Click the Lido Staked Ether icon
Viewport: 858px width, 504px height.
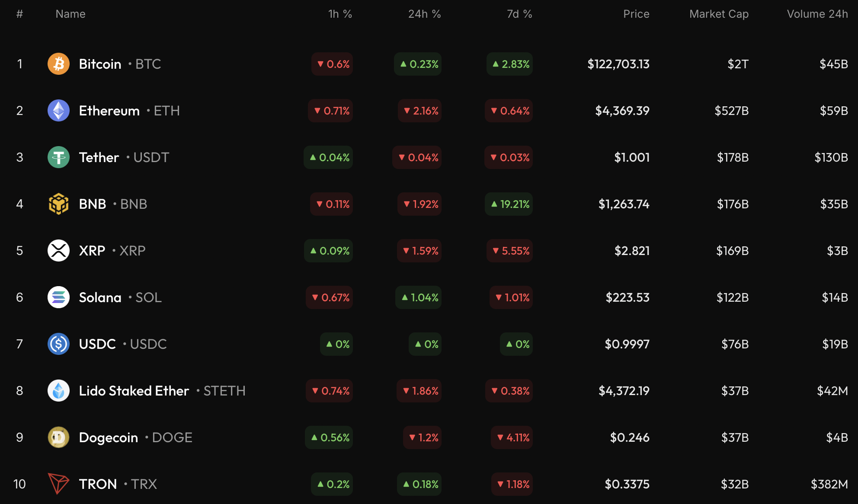point(58,391)
